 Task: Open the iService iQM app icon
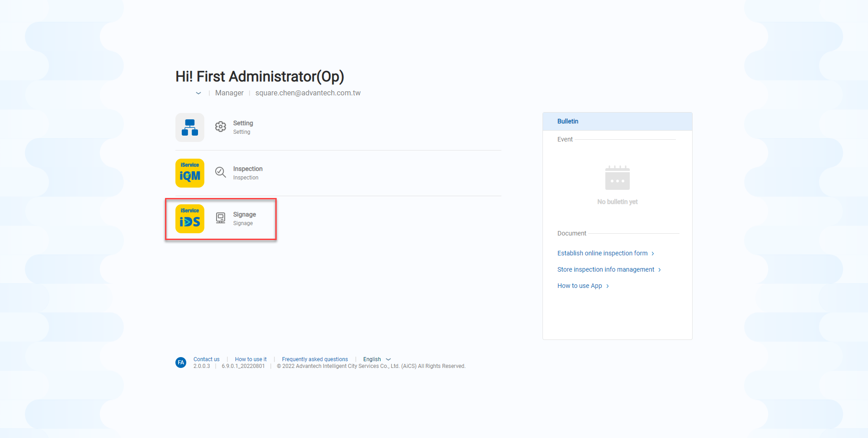click(x=190, y=173)
